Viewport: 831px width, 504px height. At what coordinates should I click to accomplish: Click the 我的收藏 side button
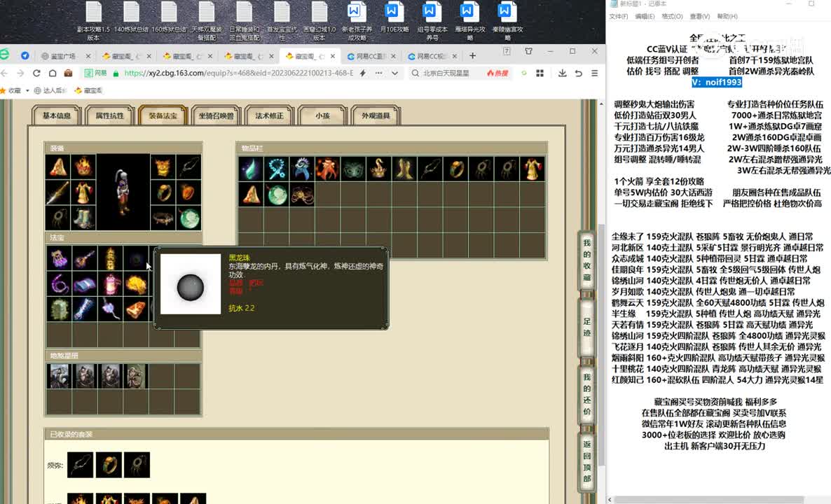[586, 260]
